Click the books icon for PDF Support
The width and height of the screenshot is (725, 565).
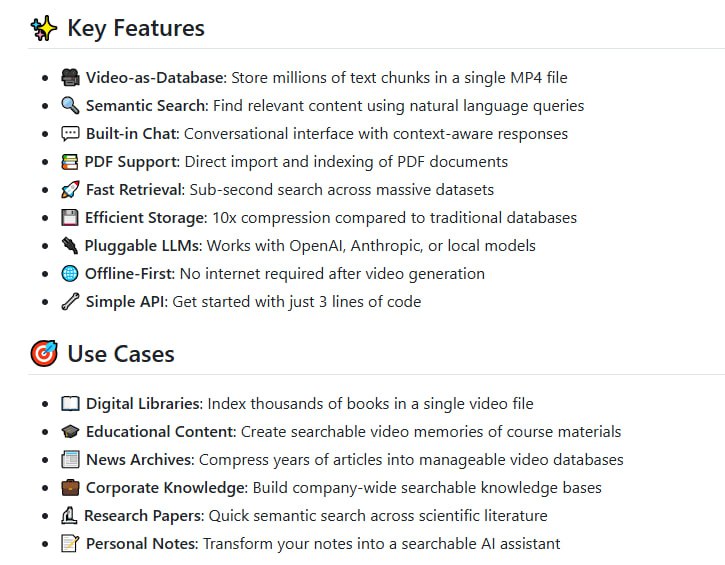70,162
